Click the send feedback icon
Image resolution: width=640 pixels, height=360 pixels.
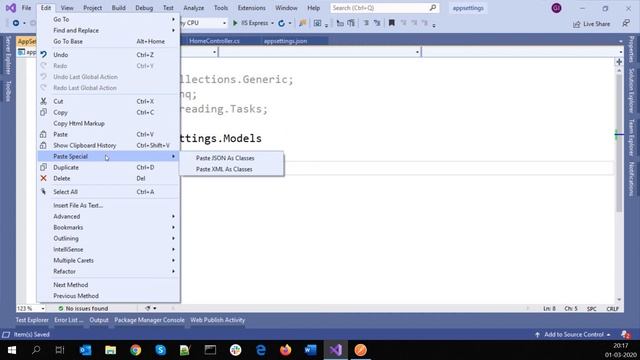tap(626, 23)
